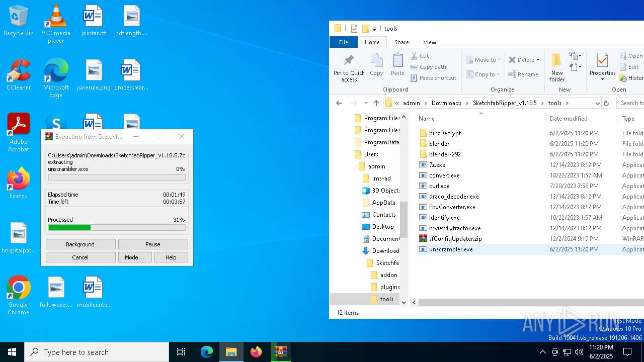Select the AppData folder in the navigation tree
Image resolution: width=644 pixels, height=362 pixels.
pyautogui.click(x=383, y=203)
